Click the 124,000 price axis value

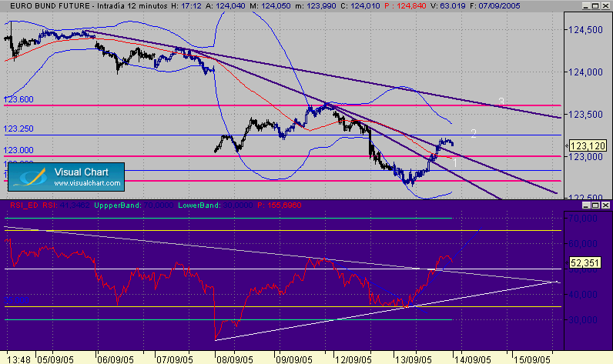click(x=585, y=72)
